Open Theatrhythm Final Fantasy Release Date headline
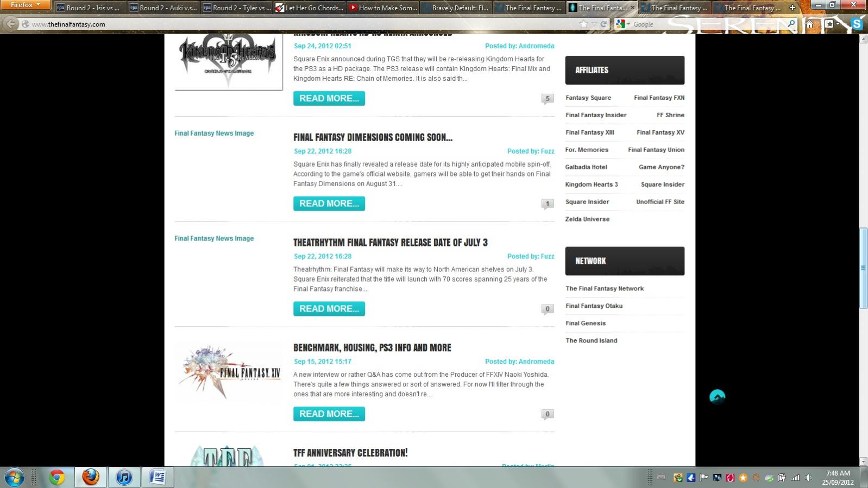This screenshot has height=488, width=868. point(391,243)
